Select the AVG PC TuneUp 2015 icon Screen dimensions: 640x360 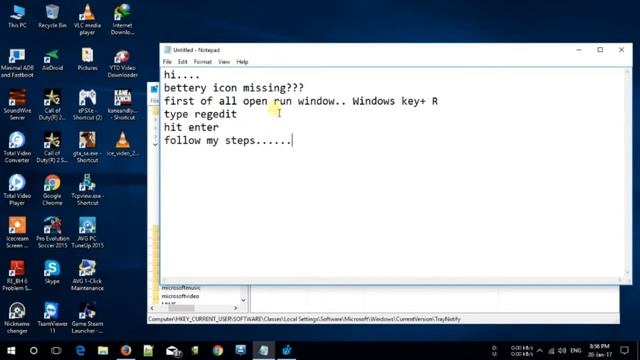tap(87, 233)
